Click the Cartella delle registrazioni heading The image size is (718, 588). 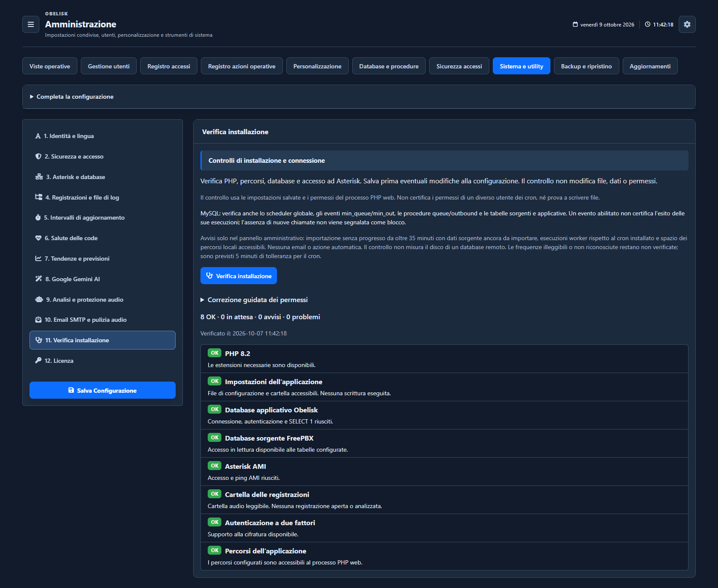point(267,494)
